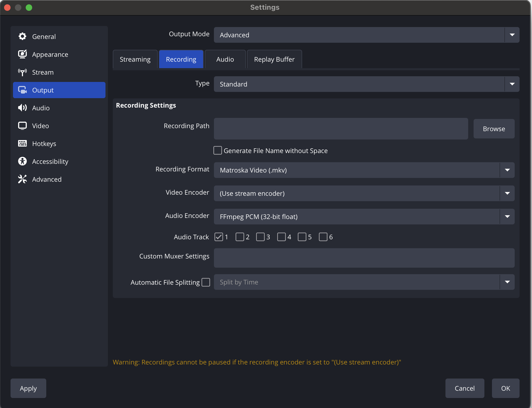Enable Audio Track 2
Viewport: 532px width, 408px height.
(240, 237)
